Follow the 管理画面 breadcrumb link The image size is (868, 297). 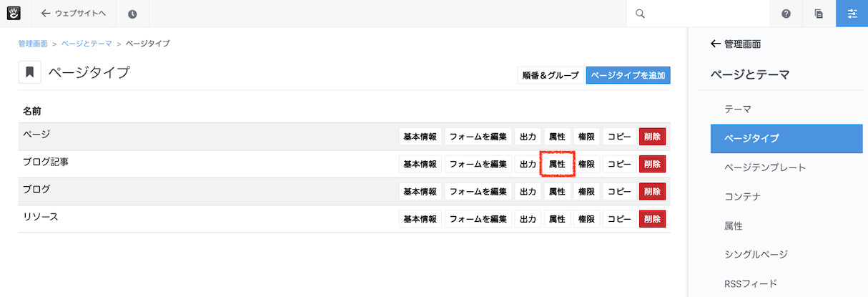33,44
